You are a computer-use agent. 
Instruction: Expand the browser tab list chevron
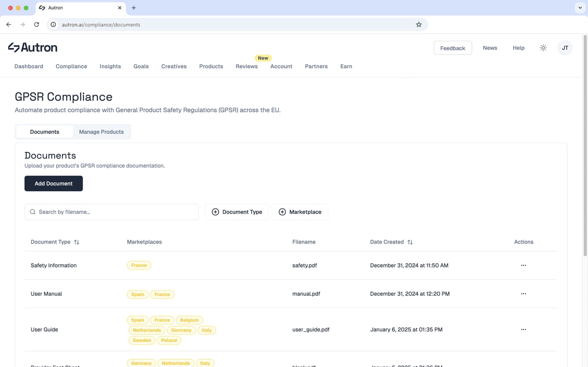pyautogui.click(x=580, y=8)
